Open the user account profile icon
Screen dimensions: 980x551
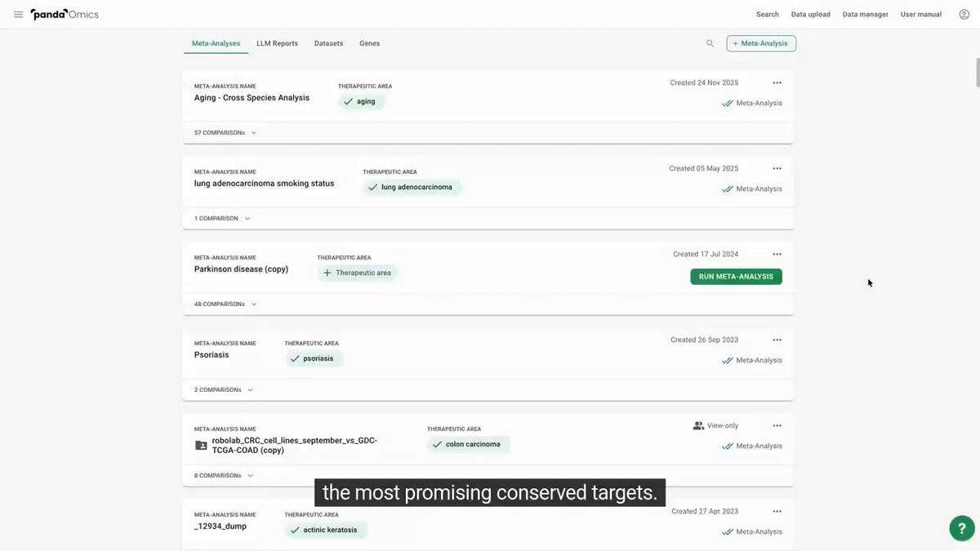coord(964,15)
